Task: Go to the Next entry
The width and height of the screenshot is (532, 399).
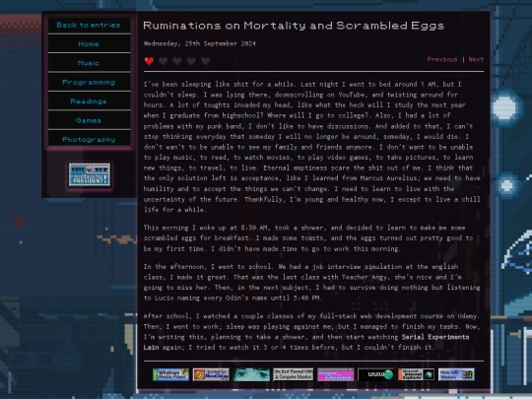Action: coord(476,59)
